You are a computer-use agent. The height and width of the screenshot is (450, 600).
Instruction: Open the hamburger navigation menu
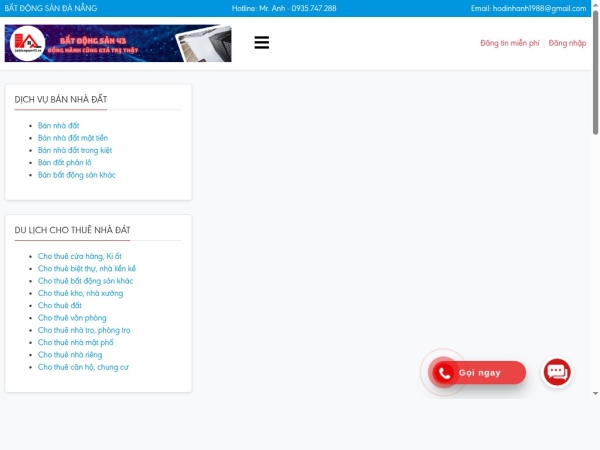tap(261, 43)
